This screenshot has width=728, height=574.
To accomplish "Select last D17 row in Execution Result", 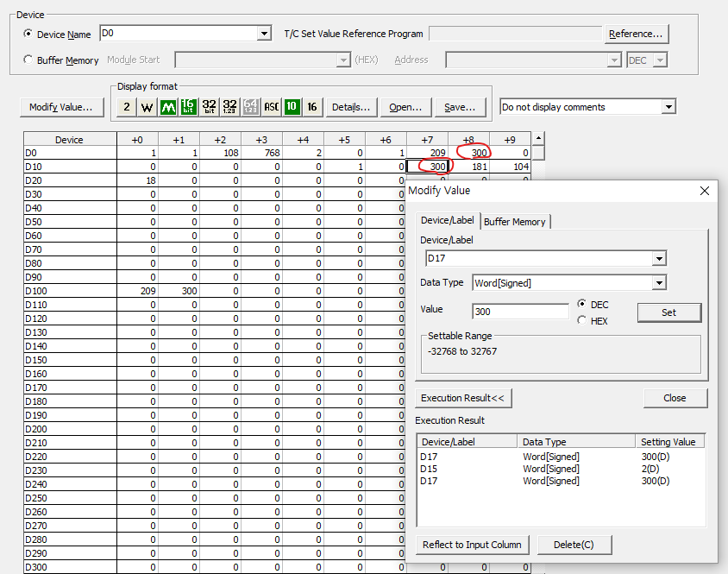I will [561, 481].
